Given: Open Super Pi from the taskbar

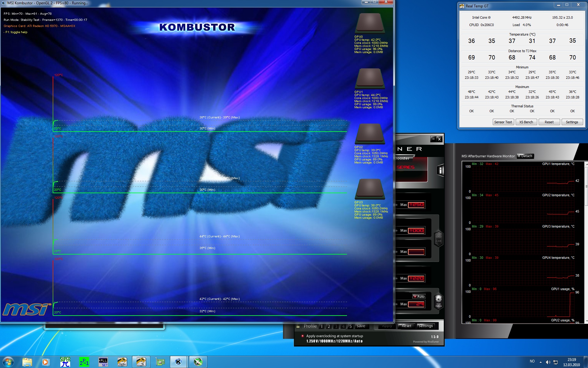Looking at the screenshot, I should (x=65, y=362).
